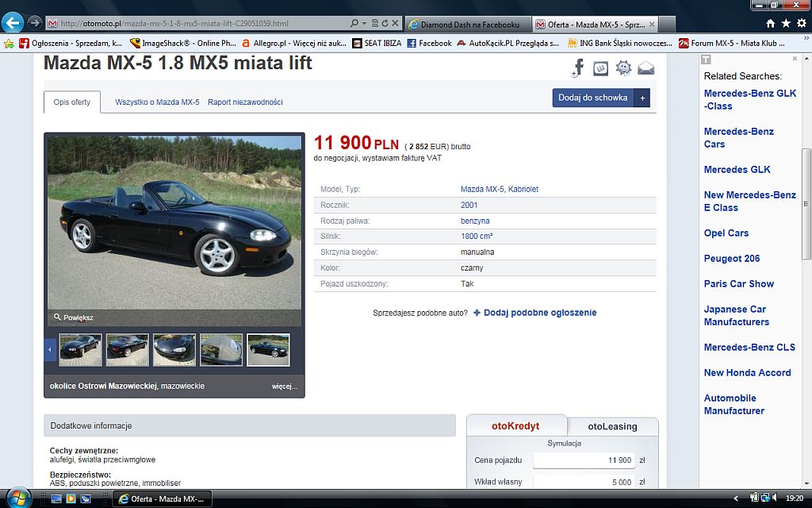812x508 pixels.
Task: Switch to the otoLeasing tab
Action: [612, 426]
